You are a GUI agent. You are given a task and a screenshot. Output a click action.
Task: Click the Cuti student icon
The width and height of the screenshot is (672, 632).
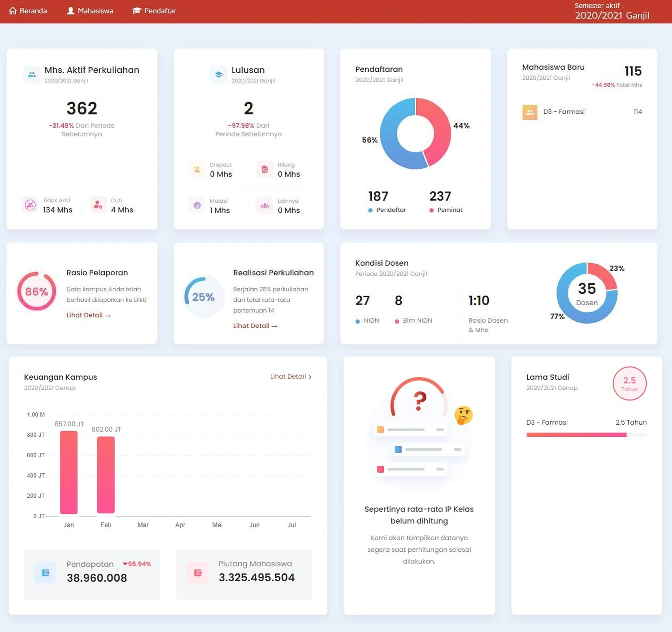tap(98, 205)
